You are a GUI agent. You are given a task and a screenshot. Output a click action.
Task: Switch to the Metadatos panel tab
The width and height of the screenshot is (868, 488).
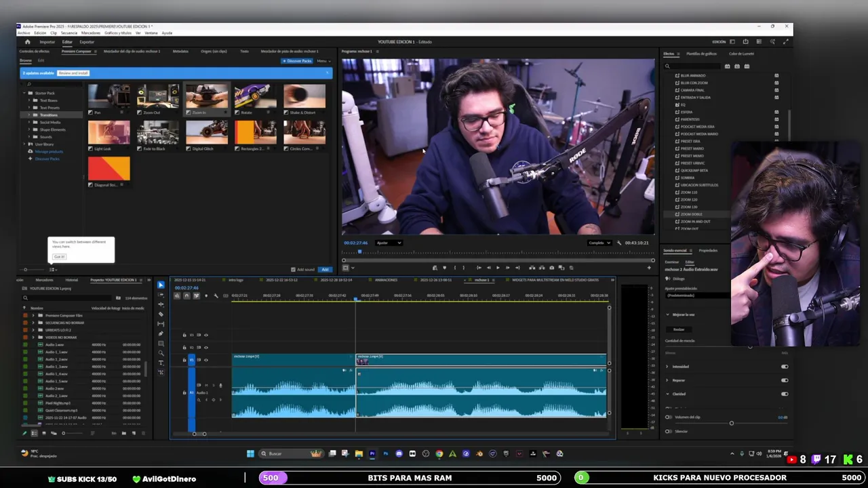pos(180,52)
